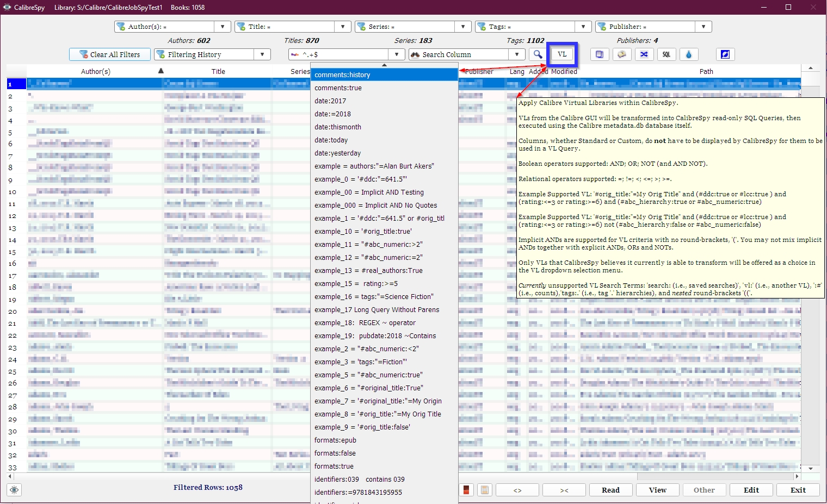
Task: Click the Lang column header
Action: click(x=517, y=71)
